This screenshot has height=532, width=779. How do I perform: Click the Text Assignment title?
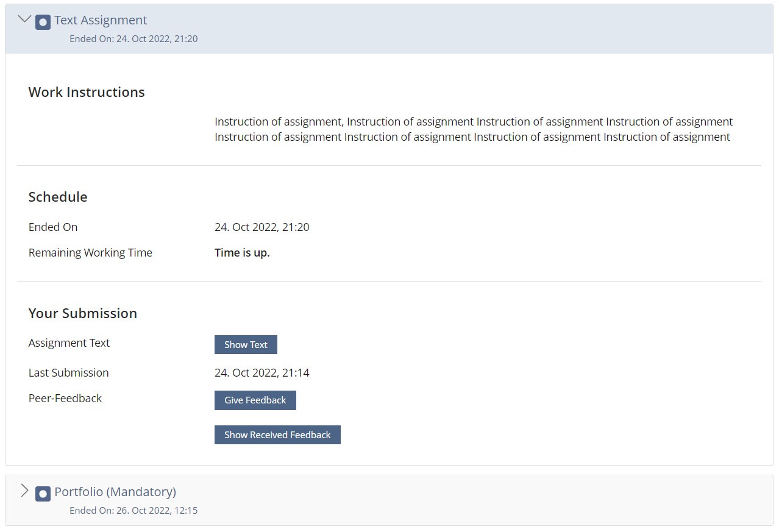pos(101,20)
